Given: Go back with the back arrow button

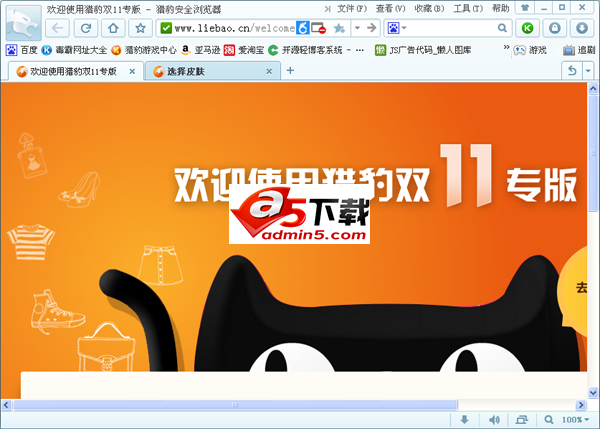Looking at the screenshot, I should 57,28.
